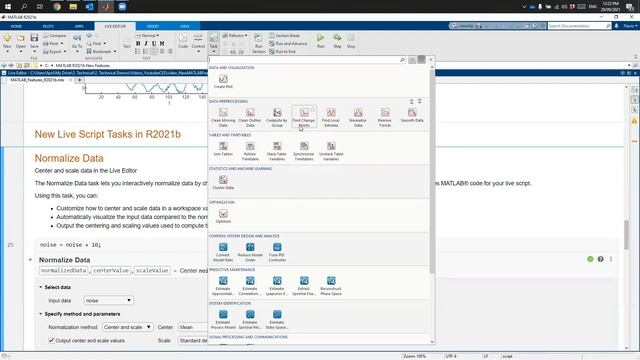Apply underline text formatting
Screen dimensions: 640x360
154,43
